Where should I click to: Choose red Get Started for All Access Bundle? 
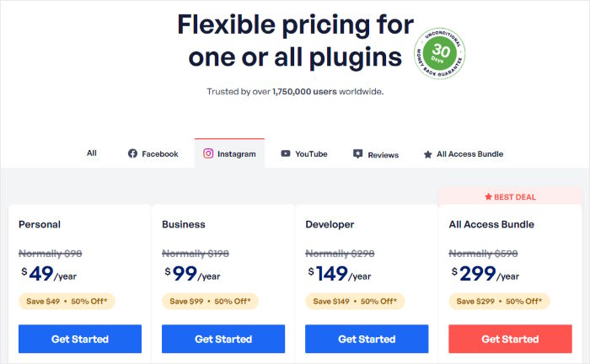[x=510, y=339]
